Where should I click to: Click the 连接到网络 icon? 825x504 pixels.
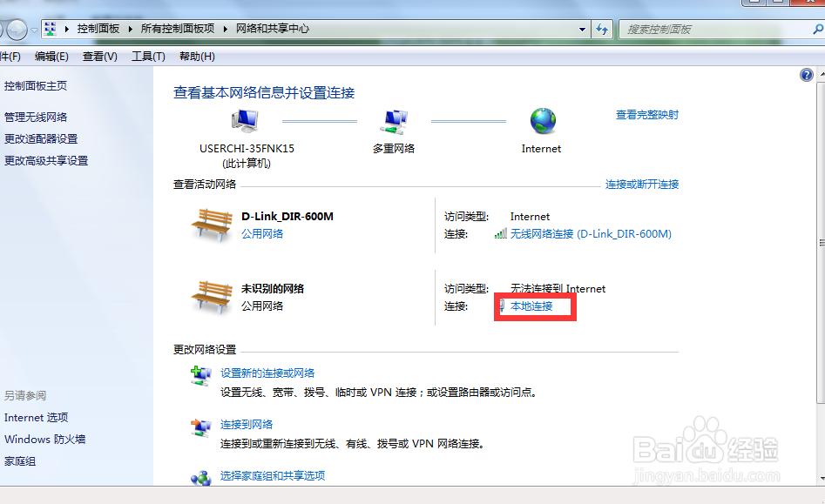tap(202, 427)
